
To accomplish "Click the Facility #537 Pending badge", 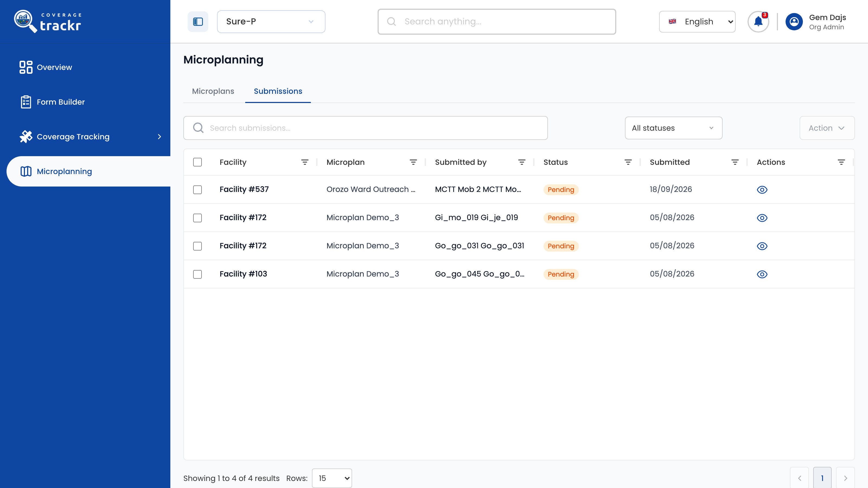I will pos(561,190).
